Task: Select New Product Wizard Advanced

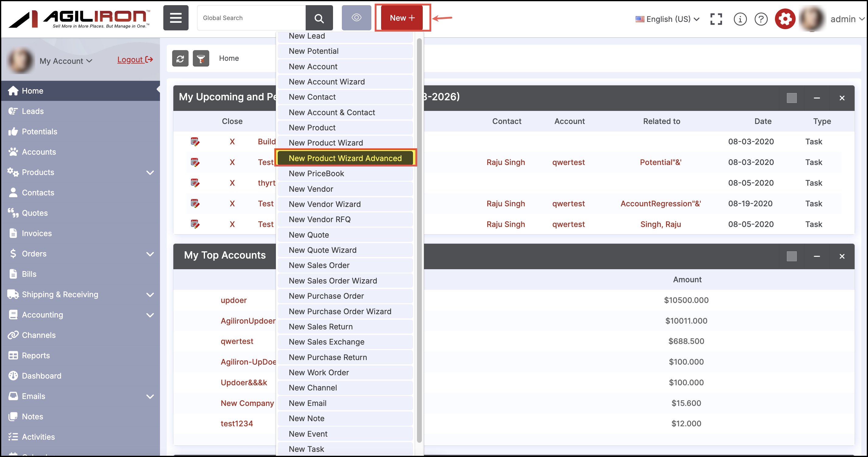Action: (x=345, y=158)
